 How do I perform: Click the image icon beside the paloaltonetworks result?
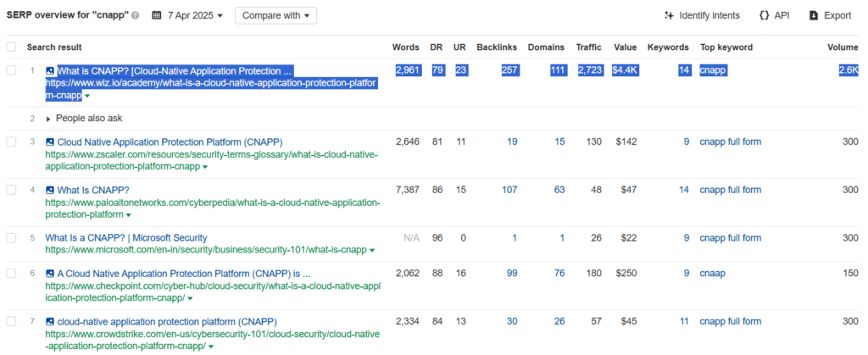pos(50,191)
